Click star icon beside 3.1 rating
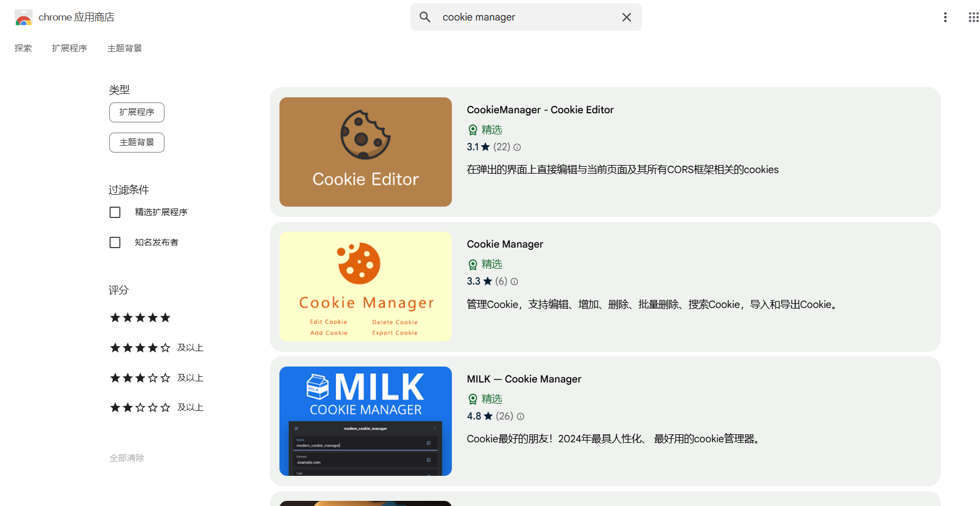980x506 pixels. [485, 147]
